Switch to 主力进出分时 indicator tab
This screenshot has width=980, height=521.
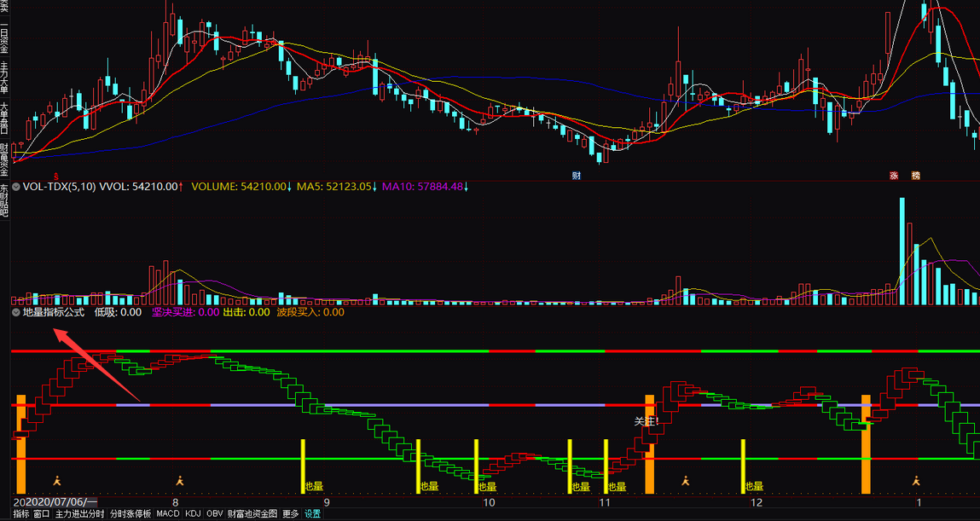tap(80, 514)
